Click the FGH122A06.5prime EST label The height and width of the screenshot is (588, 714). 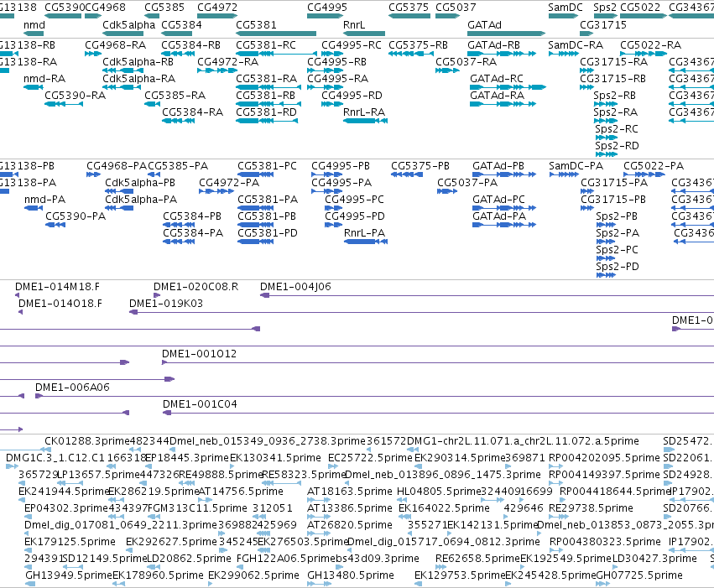[285, 559]
